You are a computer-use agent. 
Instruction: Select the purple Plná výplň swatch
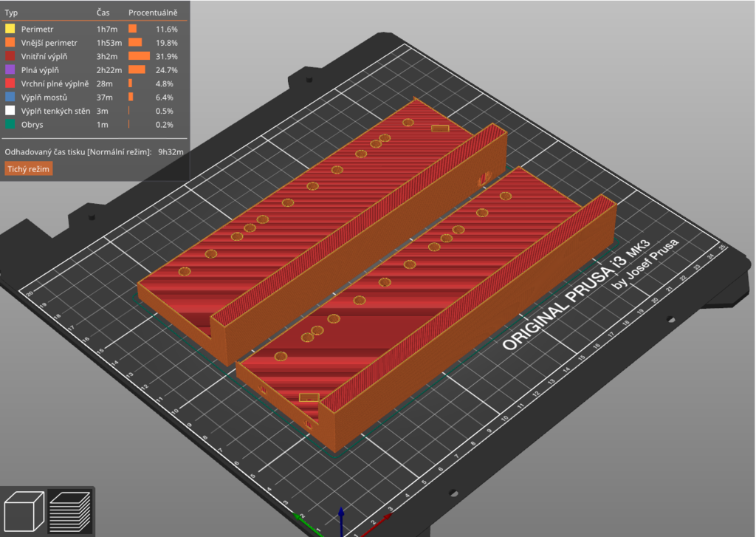pyautogui.click(x=10, y=70)
